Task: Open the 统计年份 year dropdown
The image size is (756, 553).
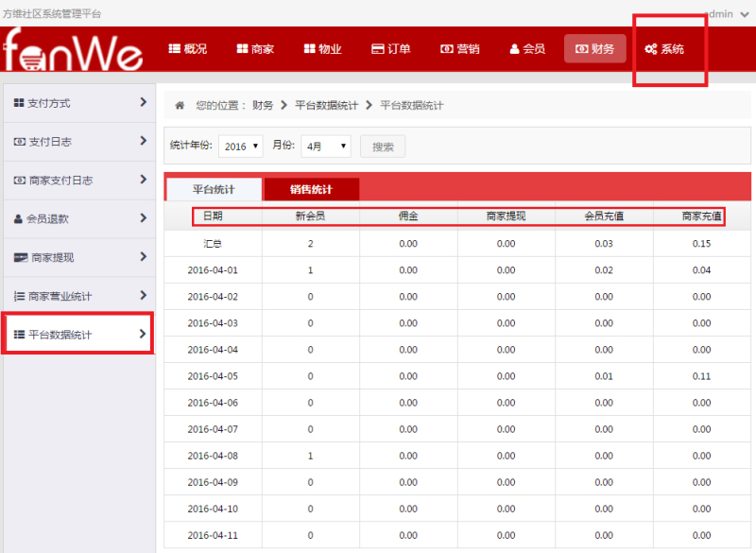Action: tap(241, 147)
